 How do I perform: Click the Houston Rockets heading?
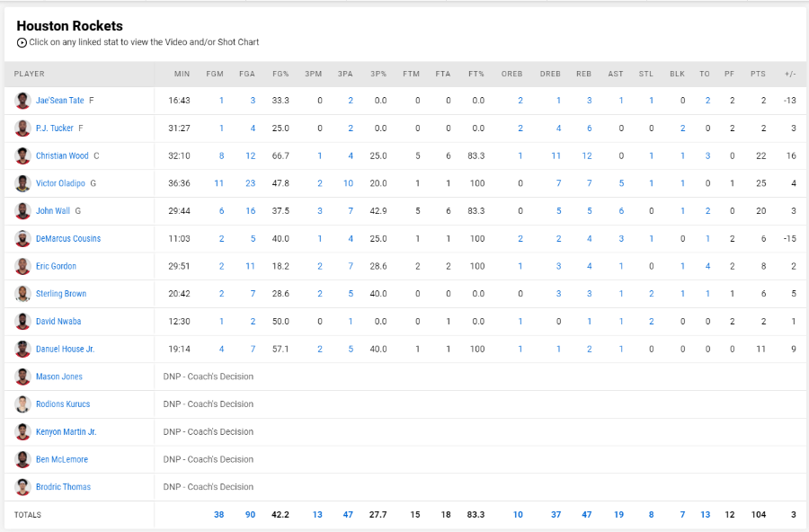pos(69,26)
